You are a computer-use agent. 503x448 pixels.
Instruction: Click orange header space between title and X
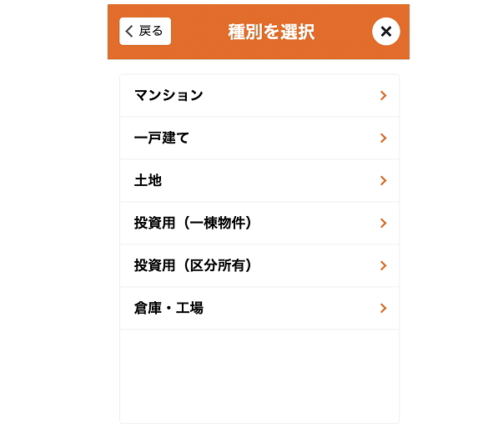(343, 32)
